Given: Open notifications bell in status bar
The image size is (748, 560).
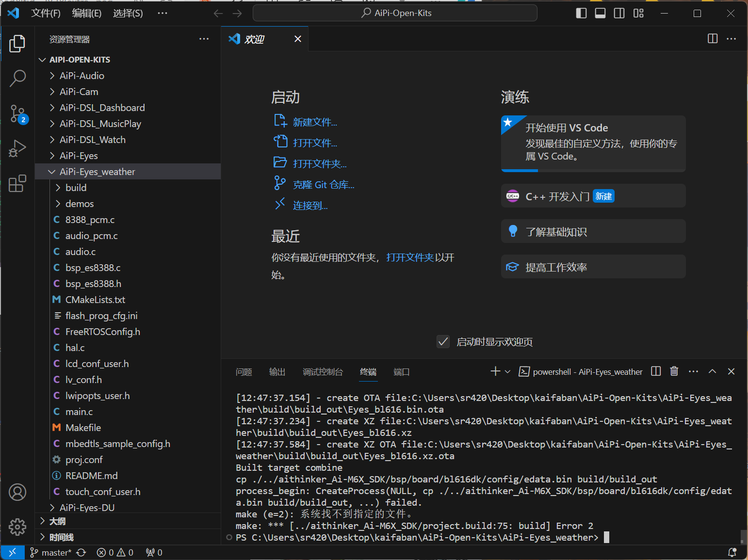Looking at the screenshot, I should [x=732, y=552].
